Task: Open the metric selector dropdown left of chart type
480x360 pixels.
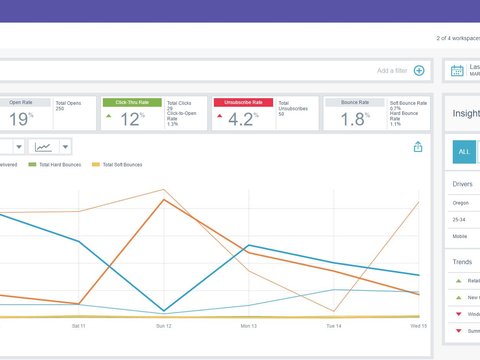Action: 19,147
